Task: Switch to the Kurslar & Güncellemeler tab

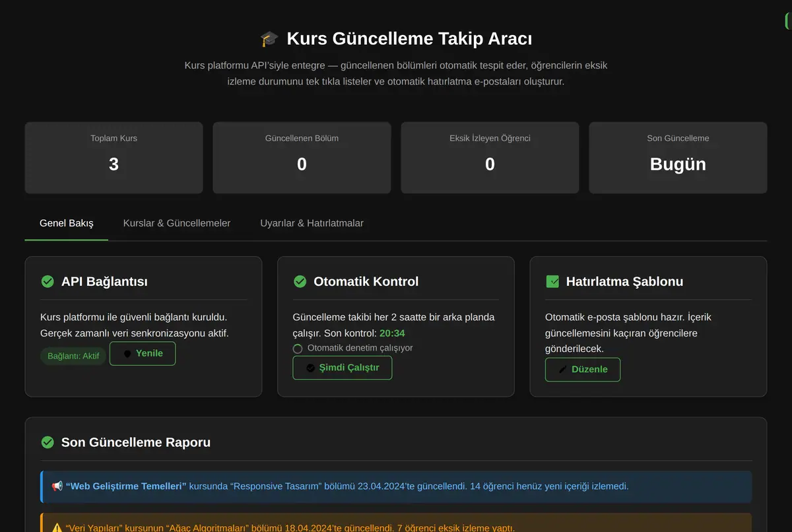Action: tap(177, 223)
